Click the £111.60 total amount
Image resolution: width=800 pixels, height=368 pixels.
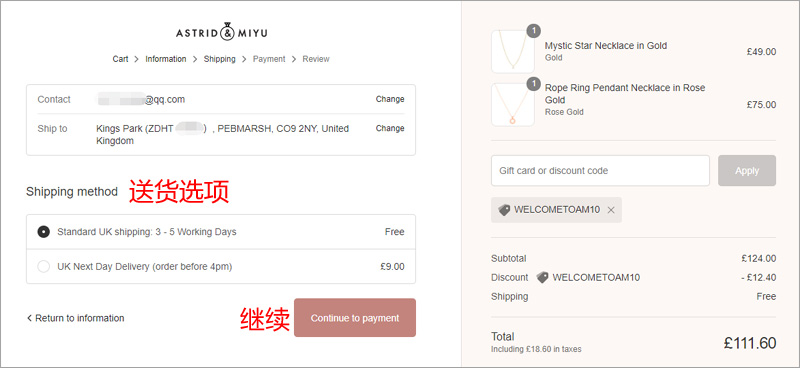749,343
